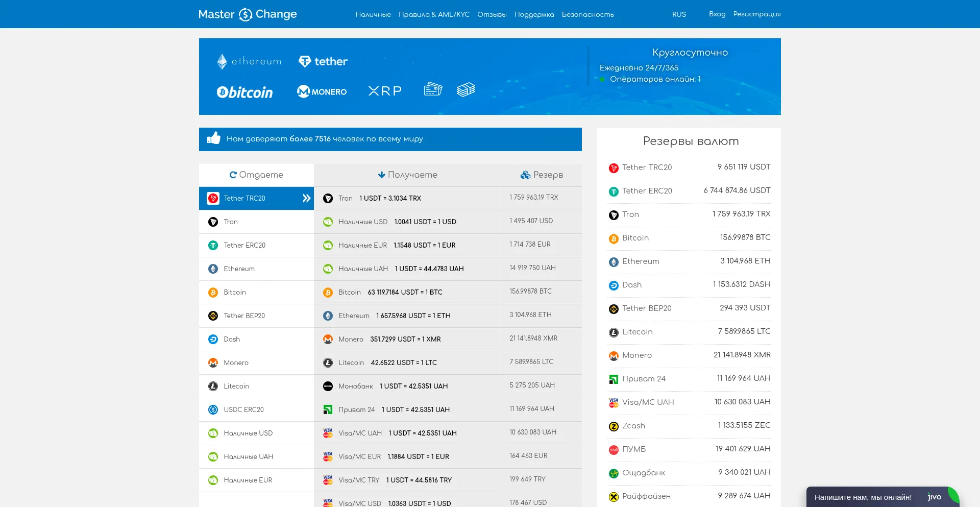The image size is (980, 507).
Task: Click the refresh icon beside Отдаете
Action: click(233, 175)
